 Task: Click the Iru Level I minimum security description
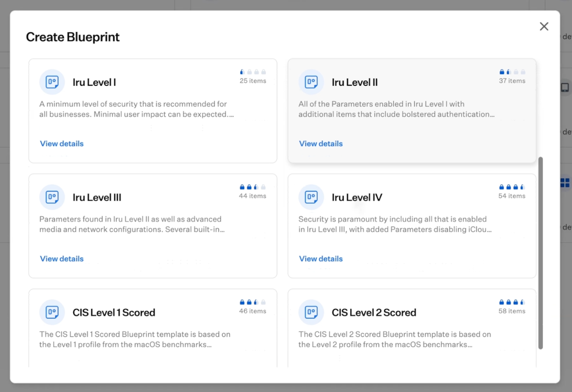click(136, 109)
